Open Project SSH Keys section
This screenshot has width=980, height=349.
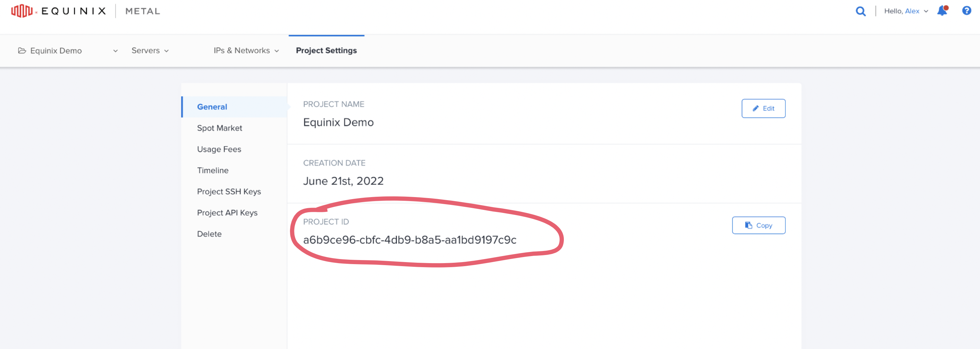tap(229, 192)
